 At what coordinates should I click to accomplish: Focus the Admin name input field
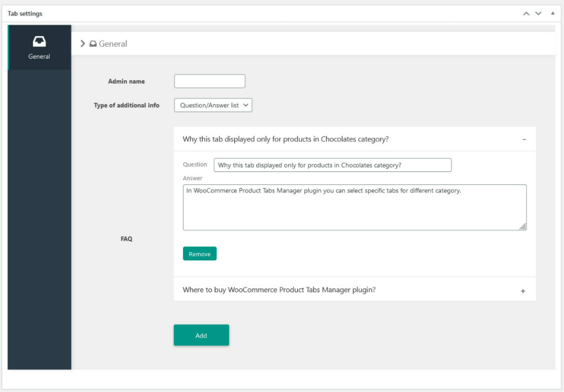click(x=210, y=81)
